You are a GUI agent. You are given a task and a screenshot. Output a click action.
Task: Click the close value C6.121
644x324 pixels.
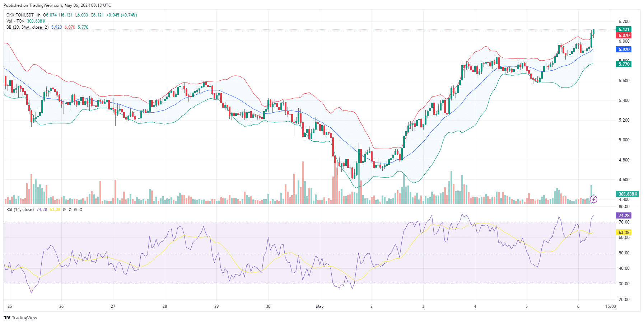tap(97, 15)
